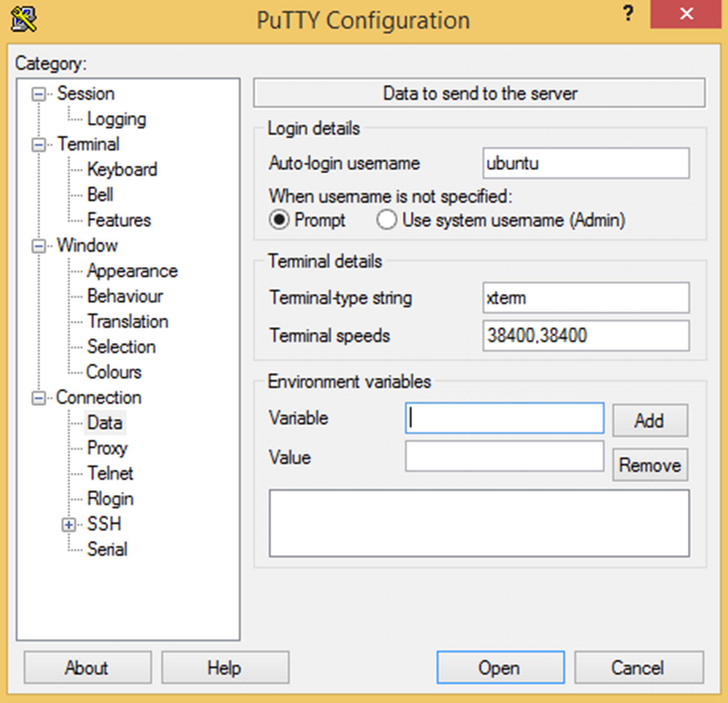
Task: Open the Proxy settings category
Action: tap(107, 448)
